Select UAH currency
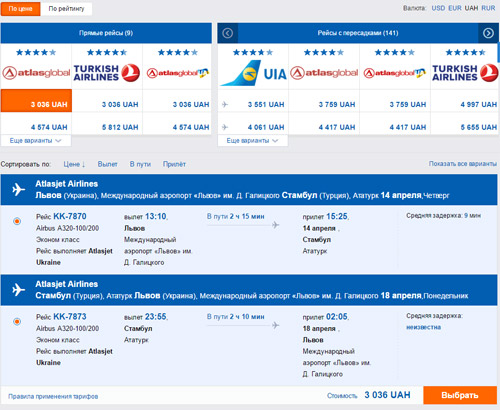The image size is (500, 410). 471,8
